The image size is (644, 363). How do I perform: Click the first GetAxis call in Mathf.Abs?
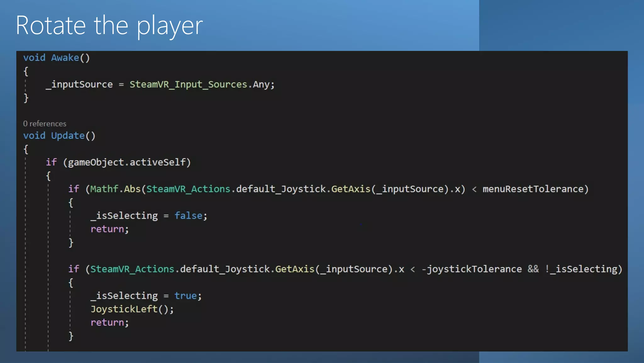click(x=351, y=189)
